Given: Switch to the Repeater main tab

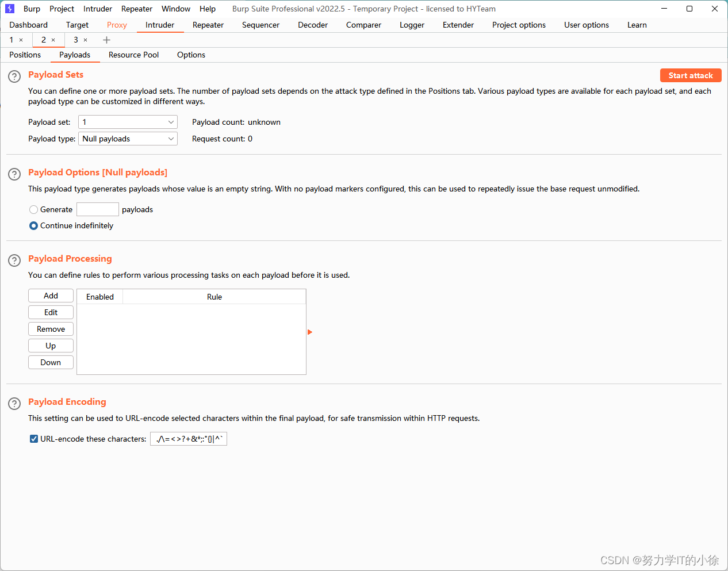Looking at the screenshot, I should (208, 25).
